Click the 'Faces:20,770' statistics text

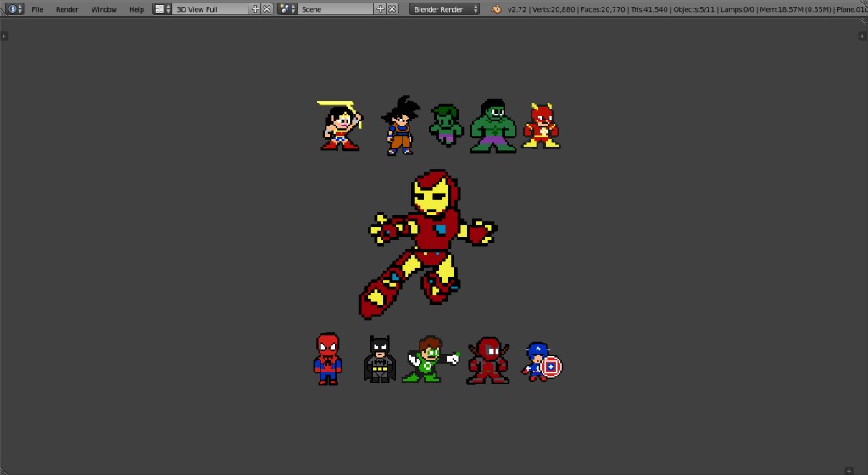(603, 9)
